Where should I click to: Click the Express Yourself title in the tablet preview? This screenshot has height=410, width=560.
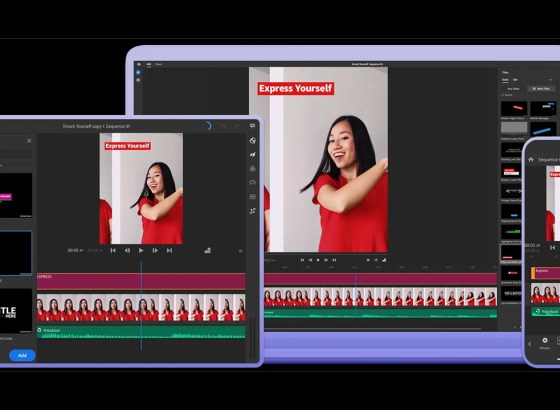click(128, 146)
